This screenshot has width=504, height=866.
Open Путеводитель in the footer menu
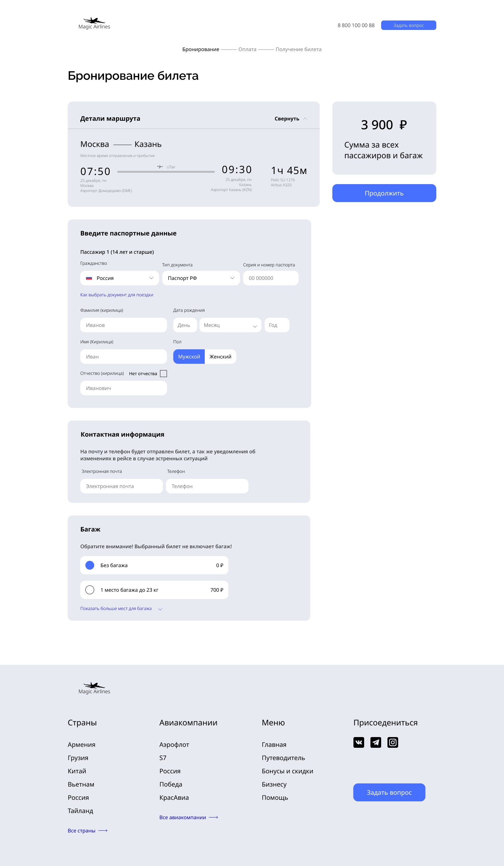coord(283,758)
